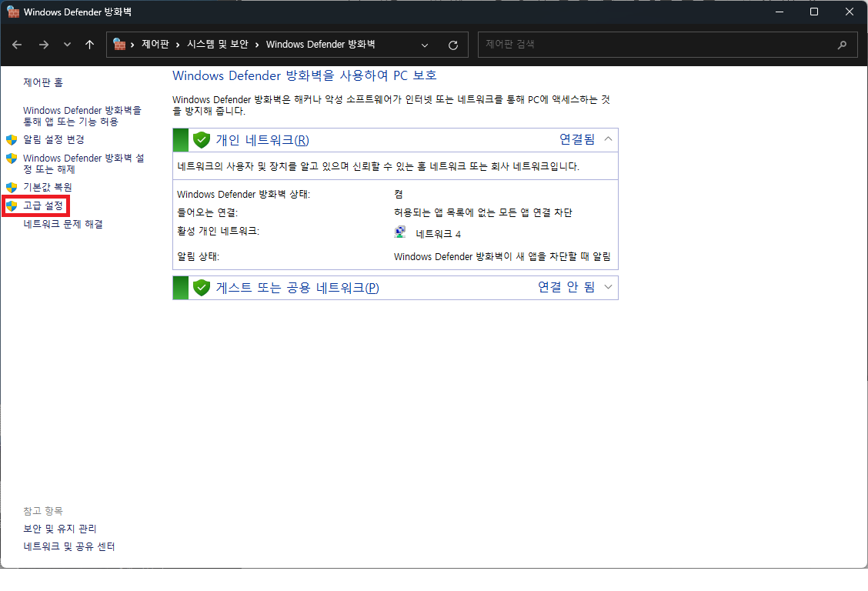Expand 게스트 또는 공용 네트워크 section chevron

(x=608, y=286)
